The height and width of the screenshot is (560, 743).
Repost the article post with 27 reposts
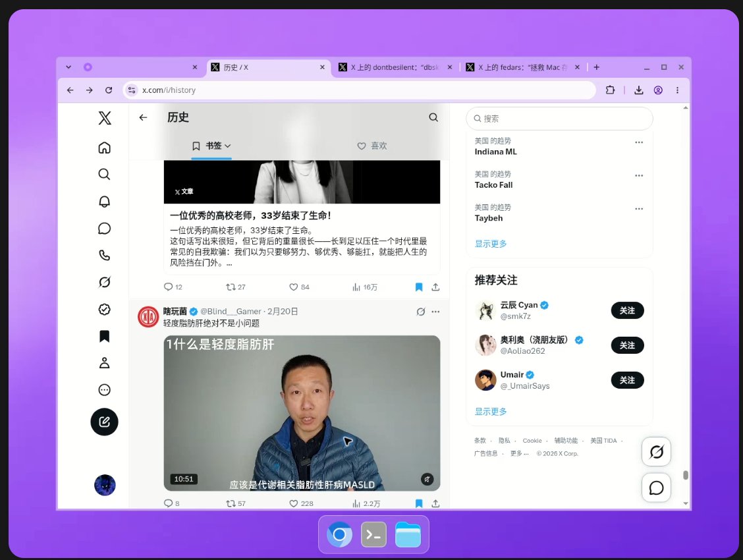pos(236,287)
